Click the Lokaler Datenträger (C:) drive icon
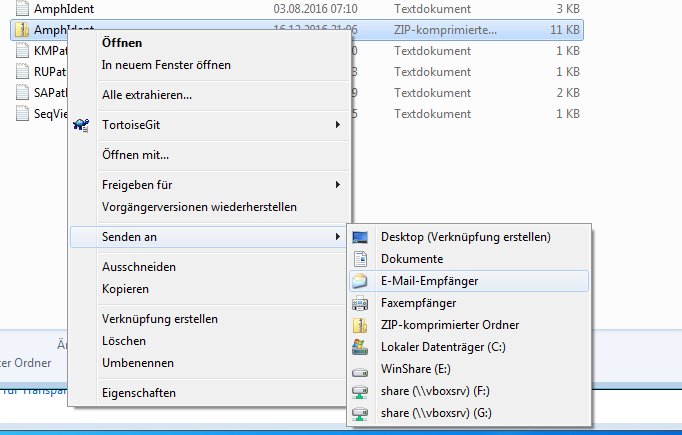The width and height of the screenshot is (682, 435). [360, 347]
